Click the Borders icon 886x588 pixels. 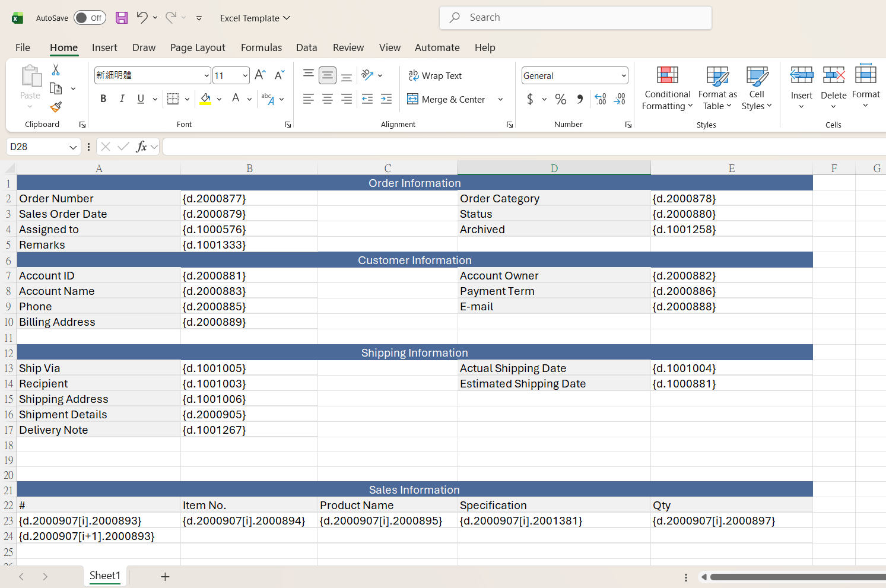(x=173, y=99)
